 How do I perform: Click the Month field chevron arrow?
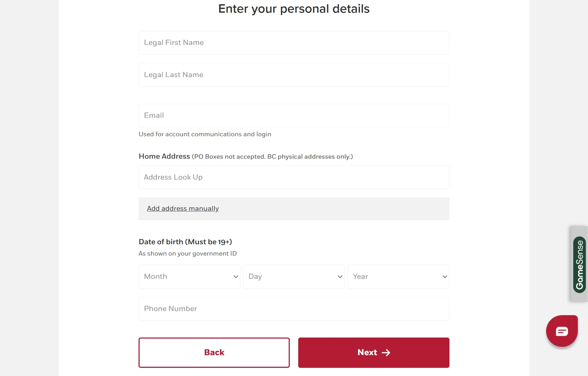point(236,277)
